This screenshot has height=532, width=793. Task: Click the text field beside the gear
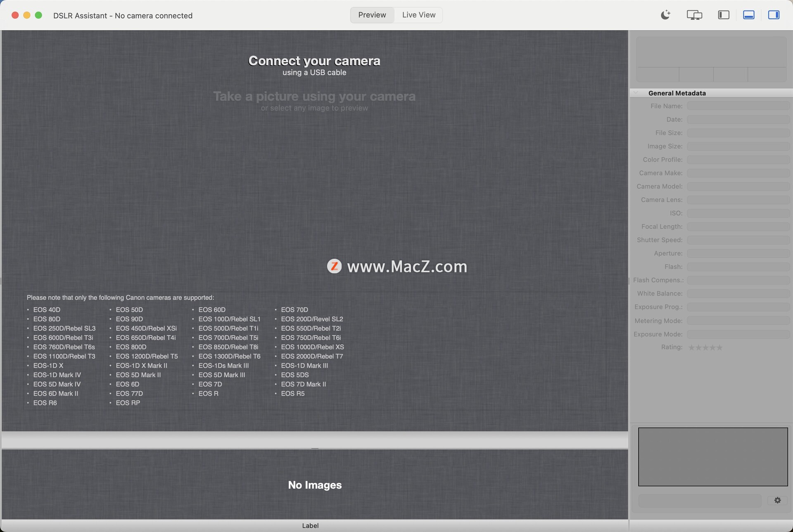tap(700, 501)
